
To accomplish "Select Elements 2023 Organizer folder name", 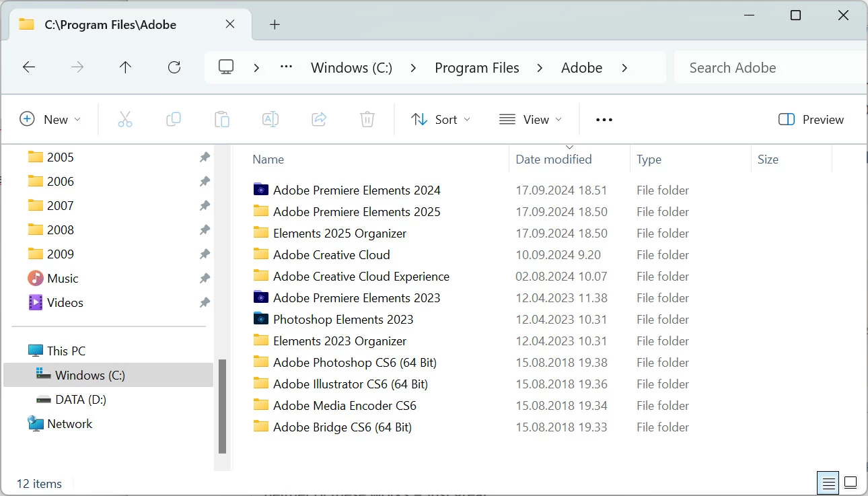I will (x=340, y=341).
